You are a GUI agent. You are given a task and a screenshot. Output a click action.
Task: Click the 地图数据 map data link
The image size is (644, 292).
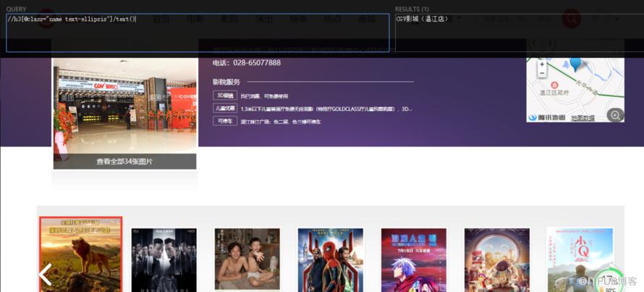tap(582, 118)
